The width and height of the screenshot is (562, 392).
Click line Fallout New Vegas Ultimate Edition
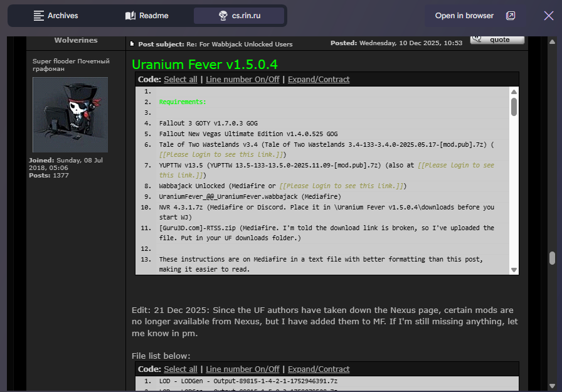pyautogui.click(x=248, y=134)
